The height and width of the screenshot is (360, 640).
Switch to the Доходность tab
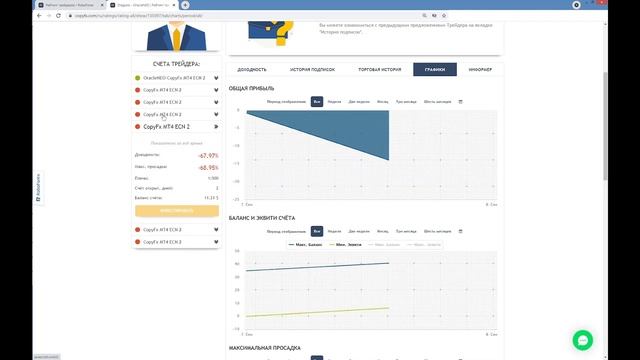click(252, 70)
